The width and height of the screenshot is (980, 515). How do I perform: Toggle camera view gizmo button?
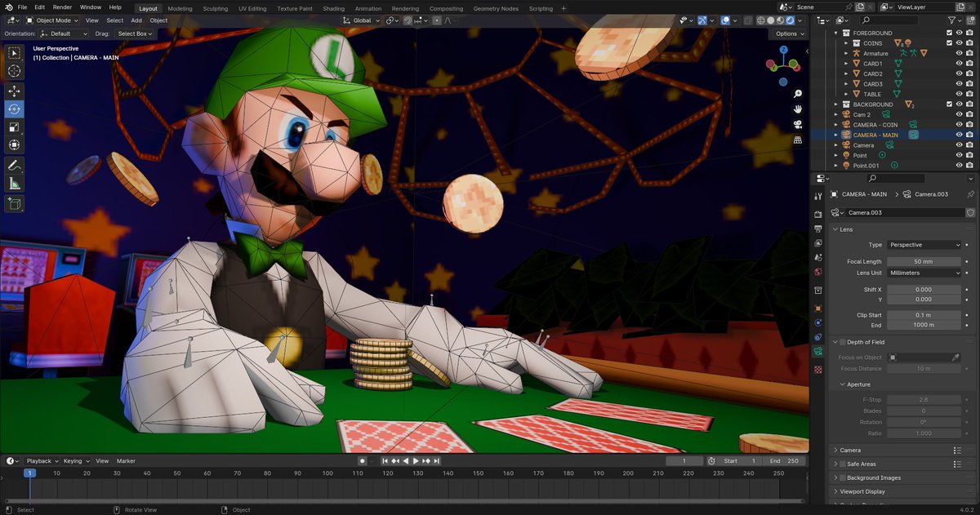(797, 125)
